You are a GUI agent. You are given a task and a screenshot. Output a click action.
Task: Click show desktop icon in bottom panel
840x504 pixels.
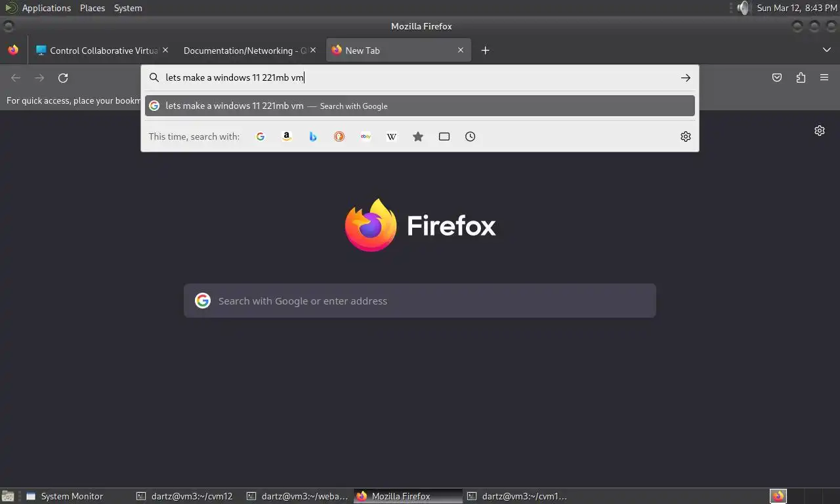click(x=8, y=496)
